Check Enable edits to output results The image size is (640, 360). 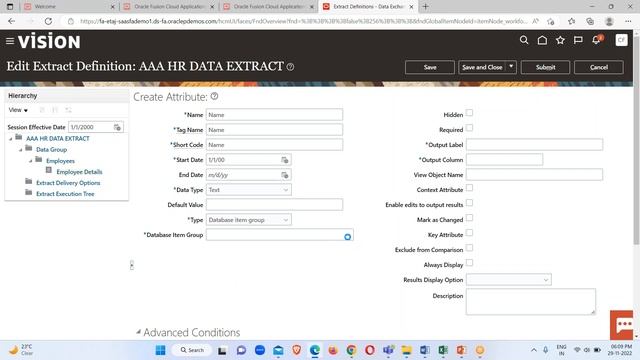coord(469,202)
